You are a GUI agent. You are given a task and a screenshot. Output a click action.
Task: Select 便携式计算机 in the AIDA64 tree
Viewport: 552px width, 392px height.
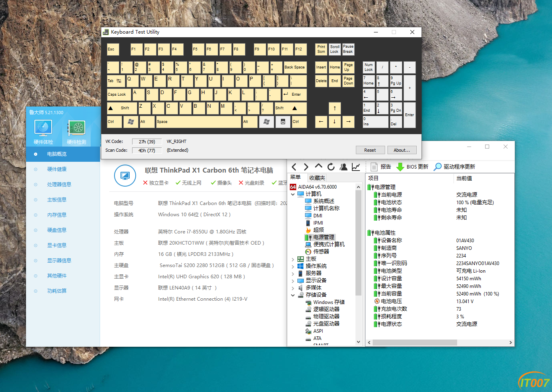tap(329, 244)
